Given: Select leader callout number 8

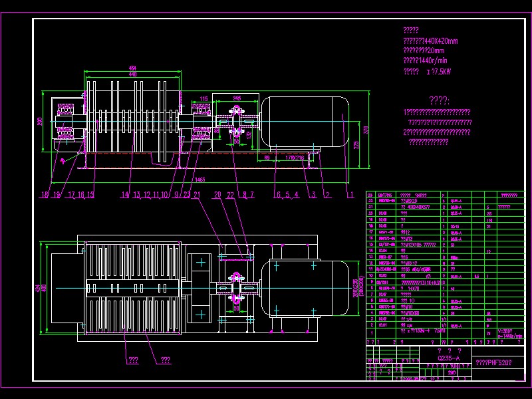Looking at the screenshot, I should pos(245,195).
